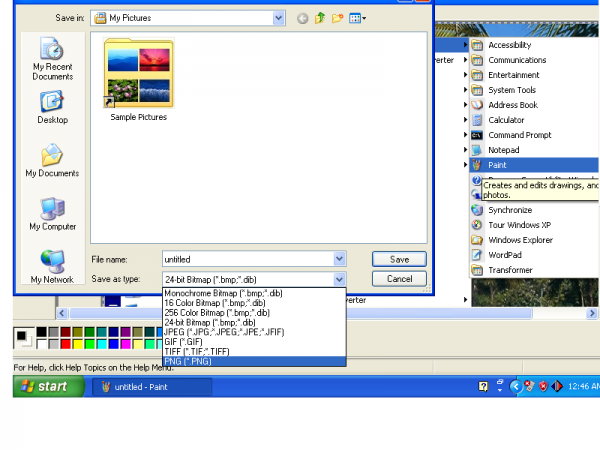Click the 'For Help, click Help Topics' status text
This screenshot has height=450, width=600.
pos(93,368)
